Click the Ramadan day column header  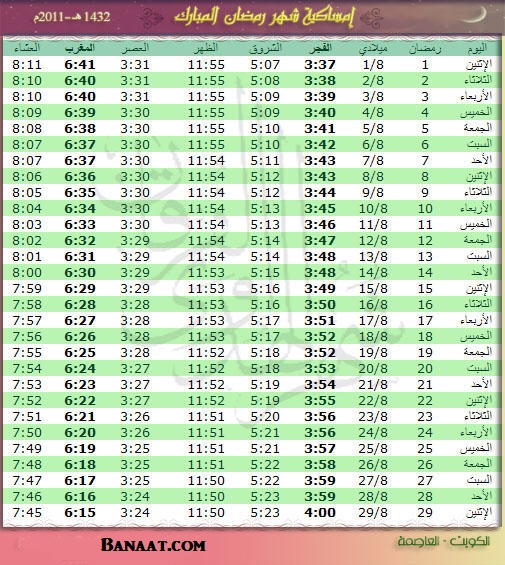click(425, 49)
